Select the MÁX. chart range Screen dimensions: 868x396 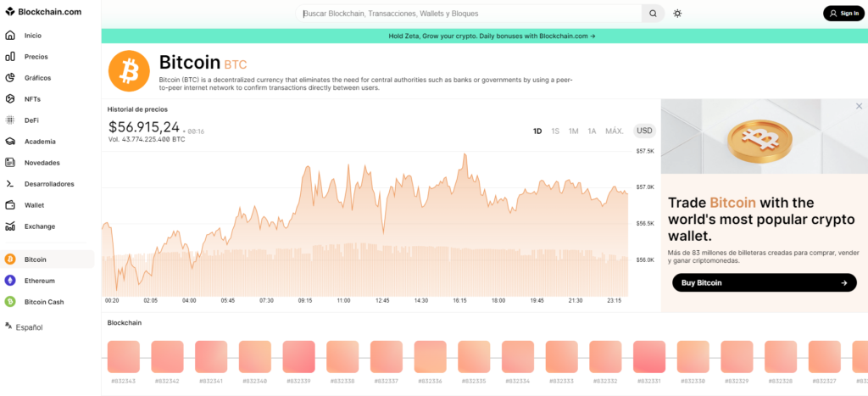click(x=615, y=131)
